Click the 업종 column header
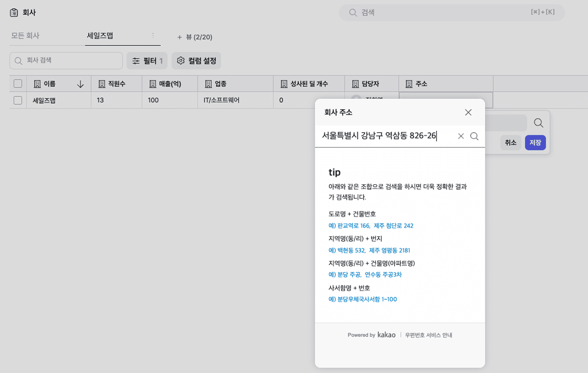The height and width of the screenshot is (373, 588). (235, 84)
